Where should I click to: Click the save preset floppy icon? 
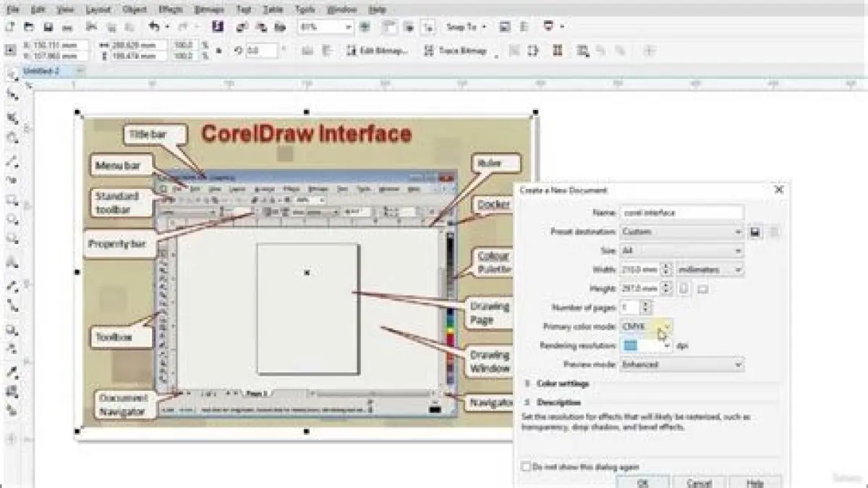coord(754,232)
